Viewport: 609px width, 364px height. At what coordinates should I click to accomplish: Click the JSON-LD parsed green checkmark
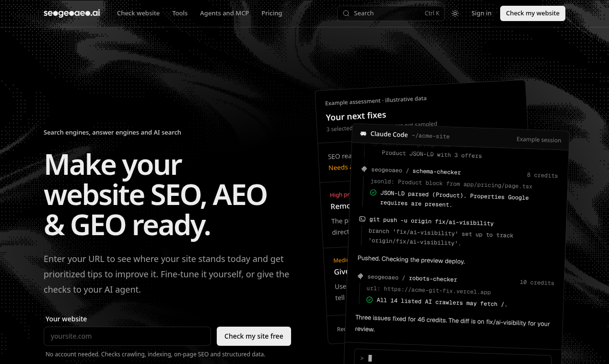(374, 193)
